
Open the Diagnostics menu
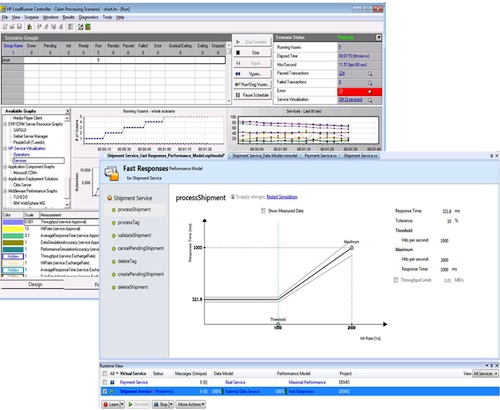88,17
